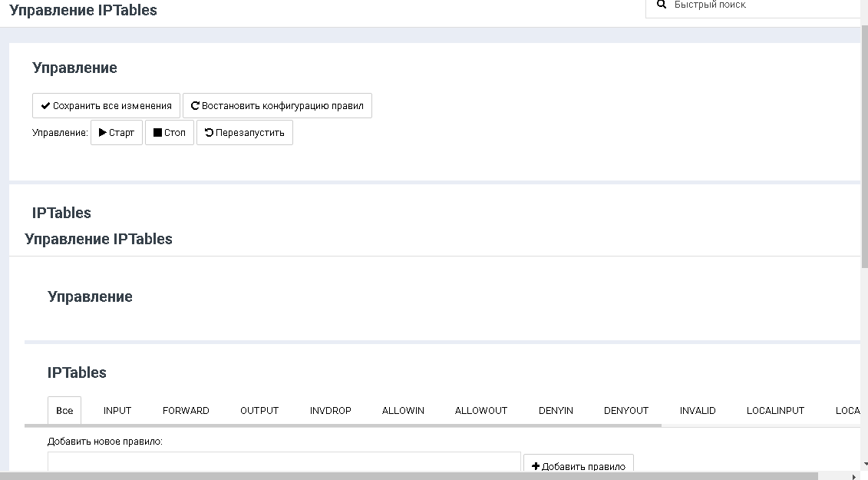Switch to the Все tab
Screen dimensions: 868x480
pos(64,411)
